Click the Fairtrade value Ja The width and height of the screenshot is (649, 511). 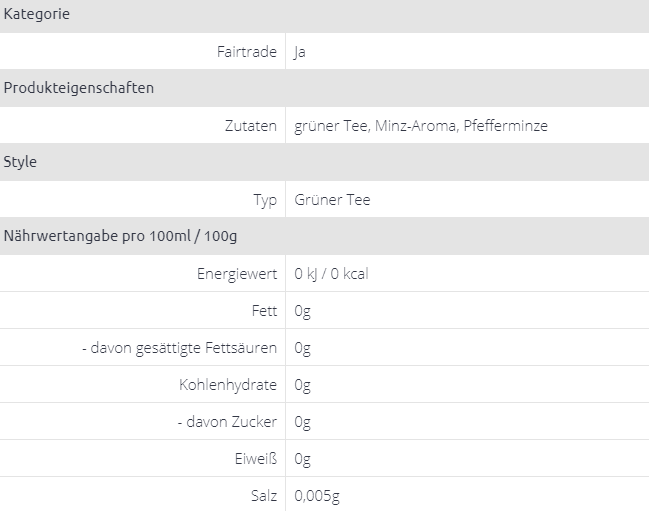pyautogui.click(x=300, y=52)
